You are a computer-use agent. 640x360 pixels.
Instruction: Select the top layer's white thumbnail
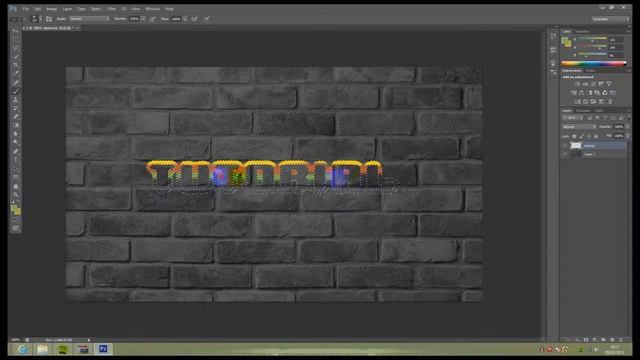pos(576,145)
